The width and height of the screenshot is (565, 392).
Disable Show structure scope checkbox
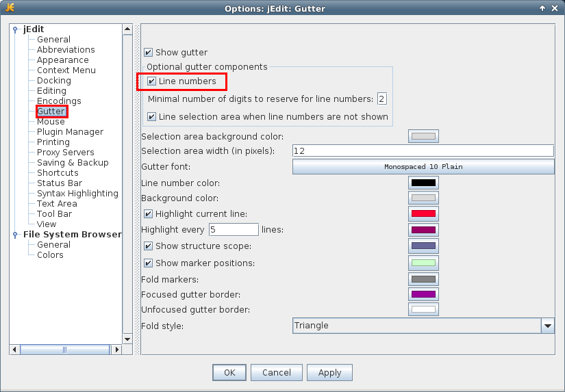148,246
